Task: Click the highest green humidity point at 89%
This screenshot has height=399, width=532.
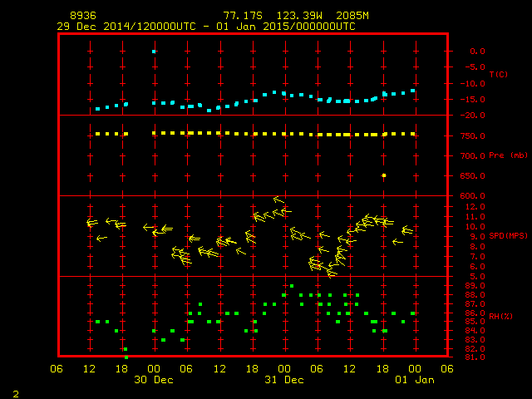Action: pos(292,286)
